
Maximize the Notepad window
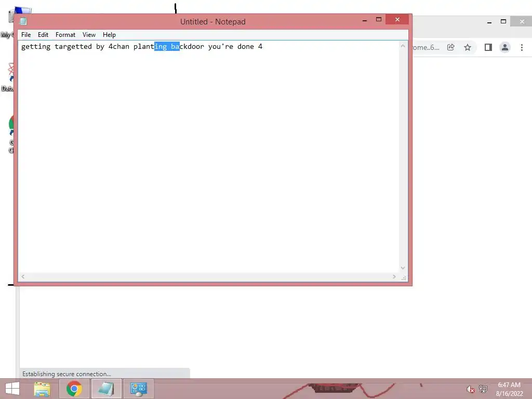[x=379, y=19]
